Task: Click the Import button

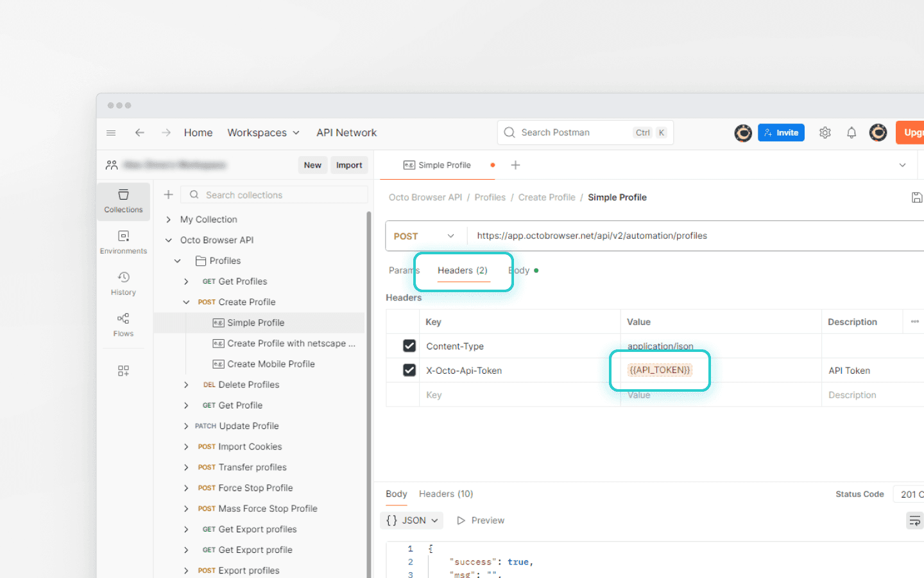Action: (349, 165)
